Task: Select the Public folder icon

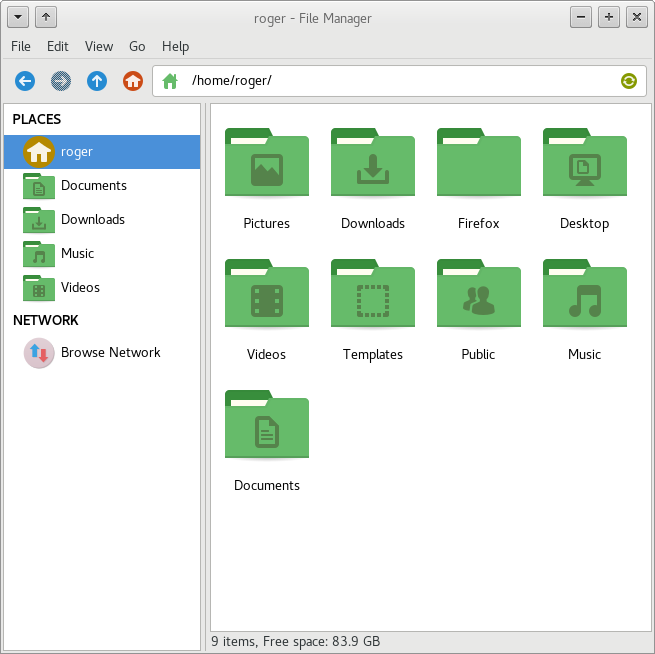Action: 478,296
